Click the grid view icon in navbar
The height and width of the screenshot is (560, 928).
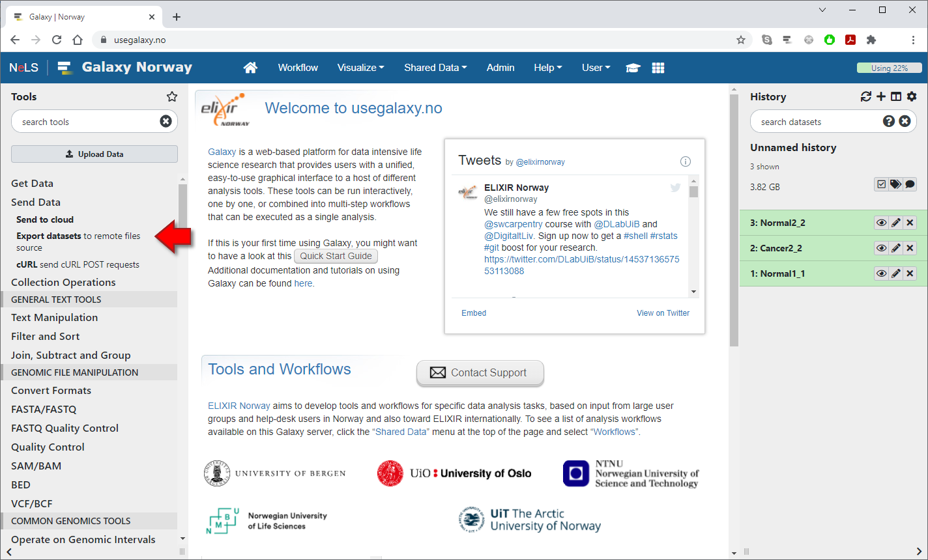point(658,68)
